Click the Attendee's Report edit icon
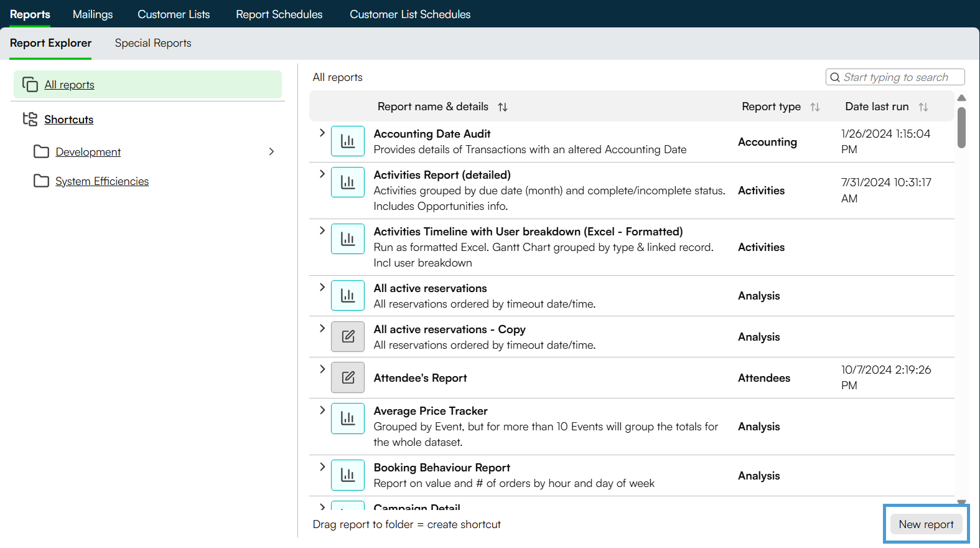The width and height of the screenshot is (980, 548). [348, 378]
